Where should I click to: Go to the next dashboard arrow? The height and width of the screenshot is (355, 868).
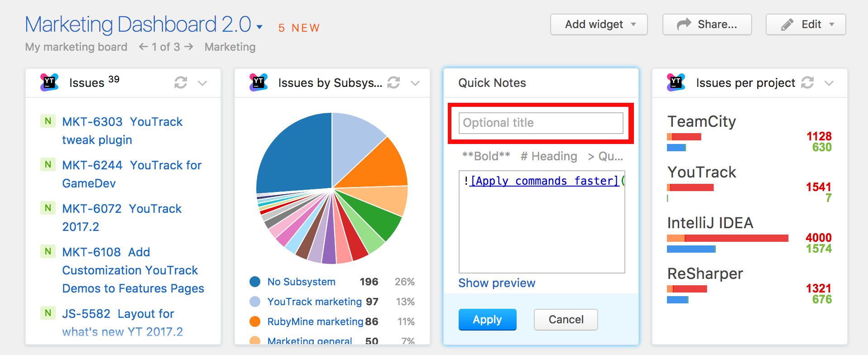[x=189, y=47]
